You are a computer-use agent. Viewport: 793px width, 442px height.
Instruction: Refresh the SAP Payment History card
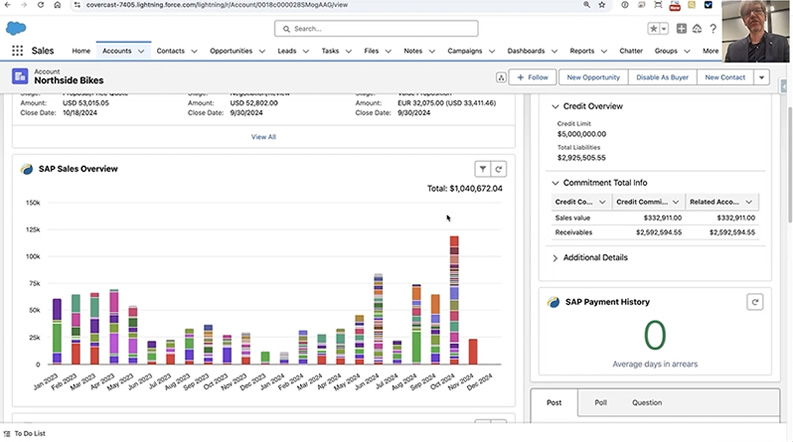click(755, 302)
